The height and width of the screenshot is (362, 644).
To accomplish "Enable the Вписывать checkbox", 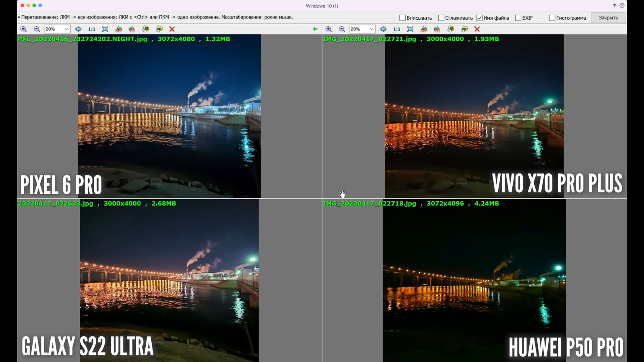I will point(402,18).
